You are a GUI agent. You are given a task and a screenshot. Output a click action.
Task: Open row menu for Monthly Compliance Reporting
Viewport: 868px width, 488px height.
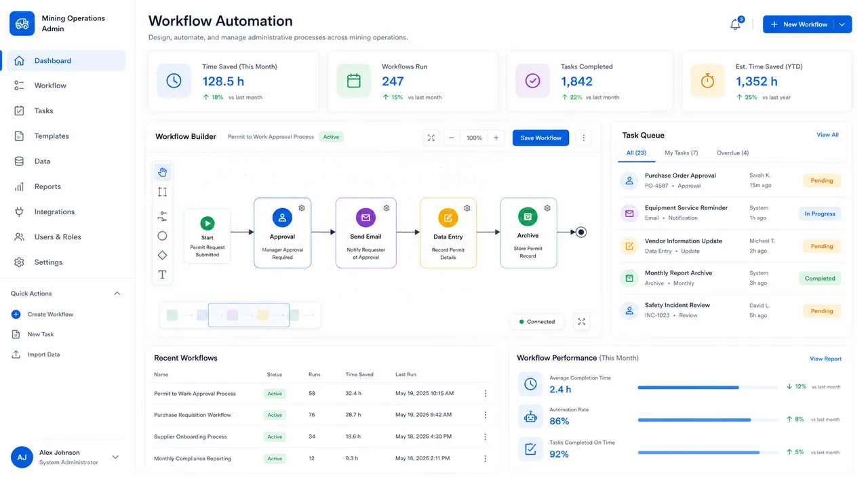[485, 458]
